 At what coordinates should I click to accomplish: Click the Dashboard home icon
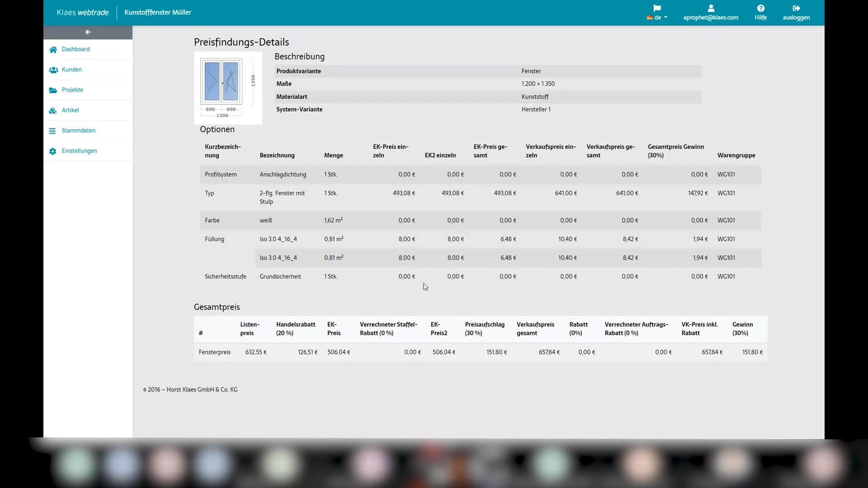(53, 49)
